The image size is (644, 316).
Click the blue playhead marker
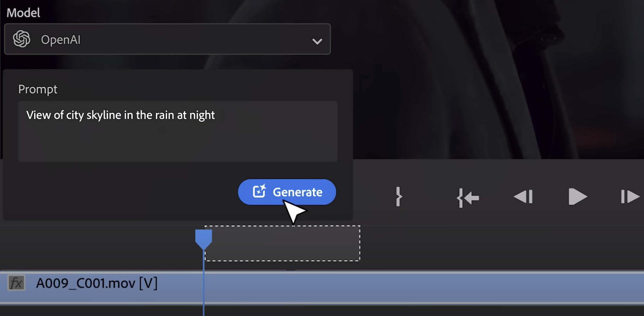203,238
